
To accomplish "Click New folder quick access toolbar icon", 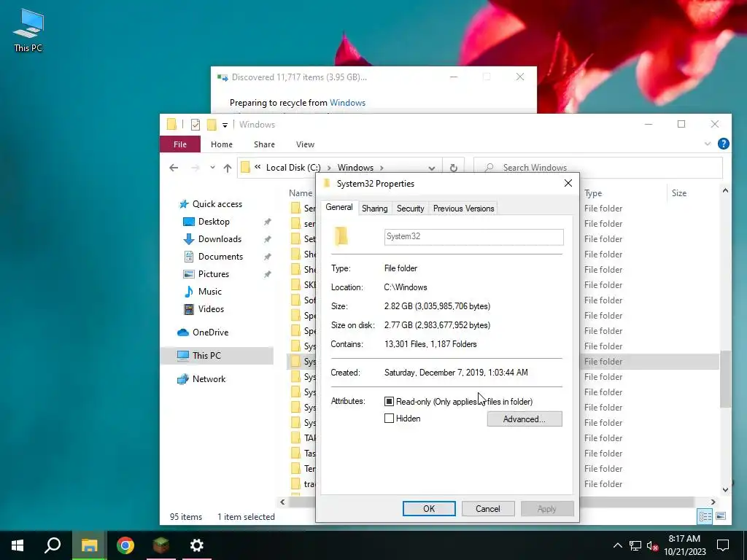I will (x=212, y=125).
